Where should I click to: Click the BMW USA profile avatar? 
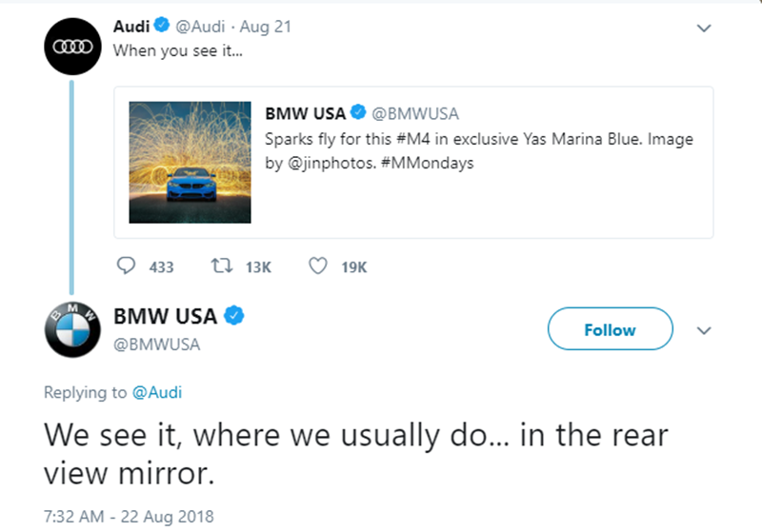click(x=71, y=330)
